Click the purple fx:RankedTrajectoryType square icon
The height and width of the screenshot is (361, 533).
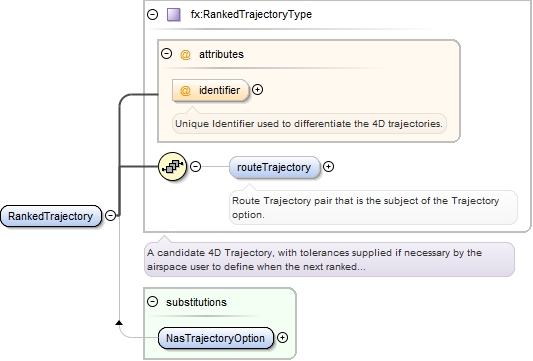[x=174, y=15]
